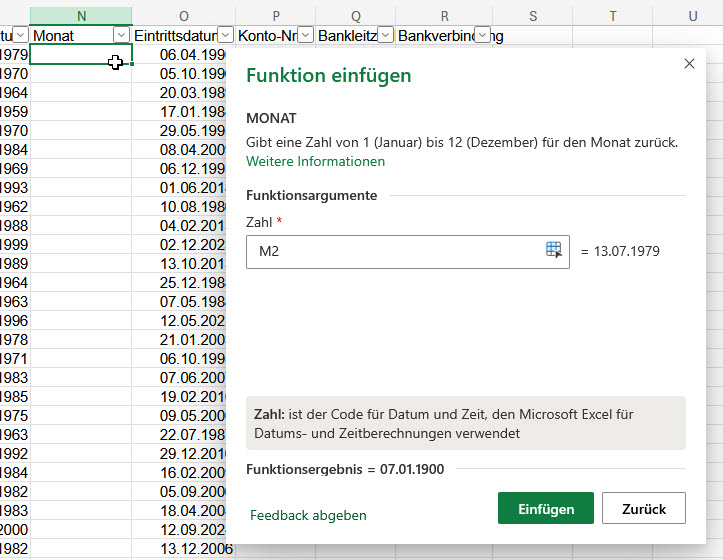Open the Weitere Informationen link
This screenshot has height=560, width=723.
(x=315, y=161)
